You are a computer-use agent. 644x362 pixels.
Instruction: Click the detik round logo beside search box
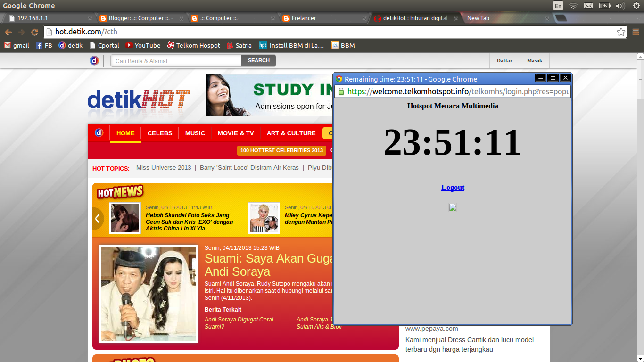point(94,60)
